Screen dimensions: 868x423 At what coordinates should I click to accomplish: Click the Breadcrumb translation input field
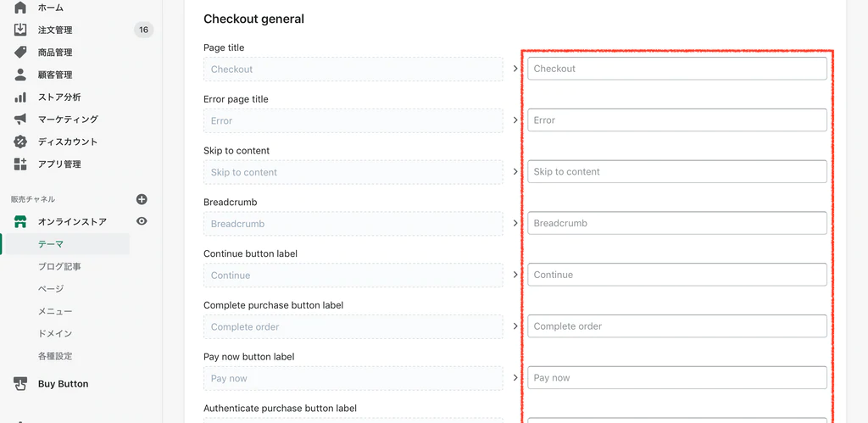[x=676, y=224]
